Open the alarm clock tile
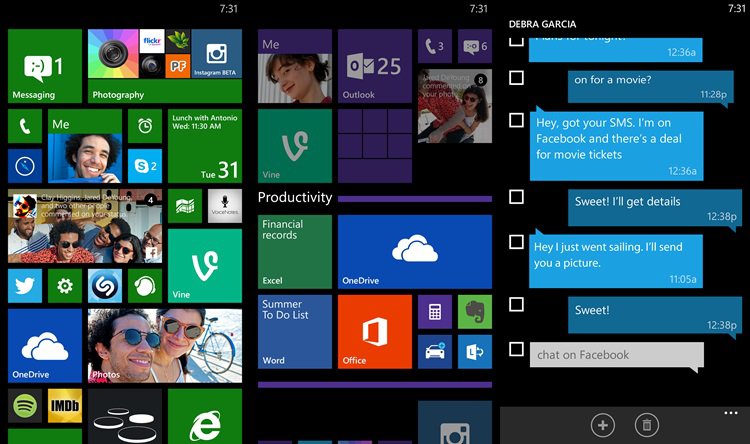This screenshot has width=750, height=444. (145, 126)
